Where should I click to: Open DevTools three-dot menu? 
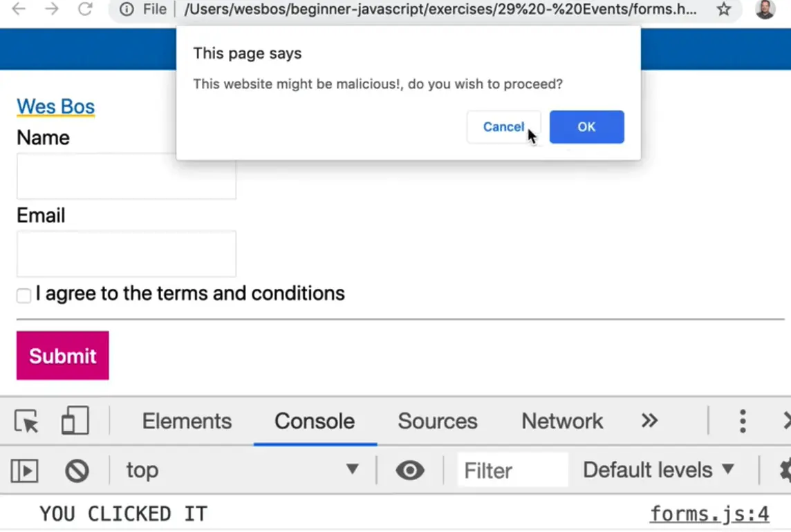743,421
